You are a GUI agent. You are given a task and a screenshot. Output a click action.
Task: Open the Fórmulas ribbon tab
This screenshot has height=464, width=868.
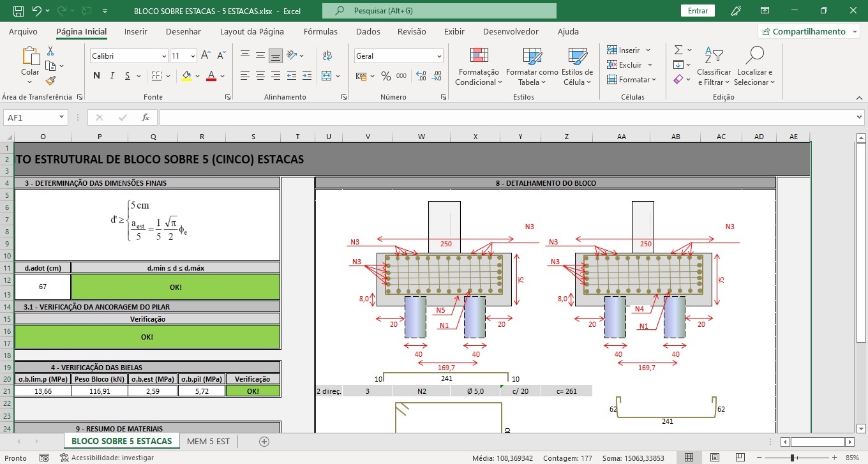click(x=320, y=31)
